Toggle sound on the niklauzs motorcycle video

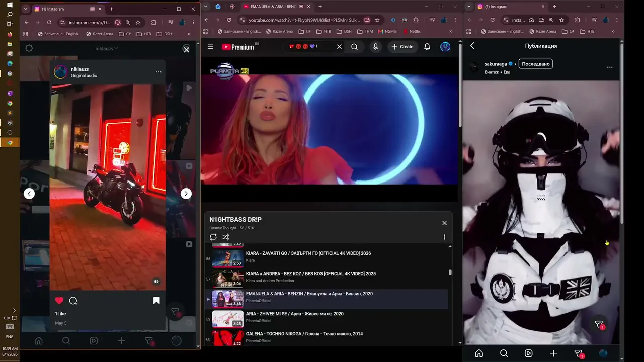click(x=156, y=282)
